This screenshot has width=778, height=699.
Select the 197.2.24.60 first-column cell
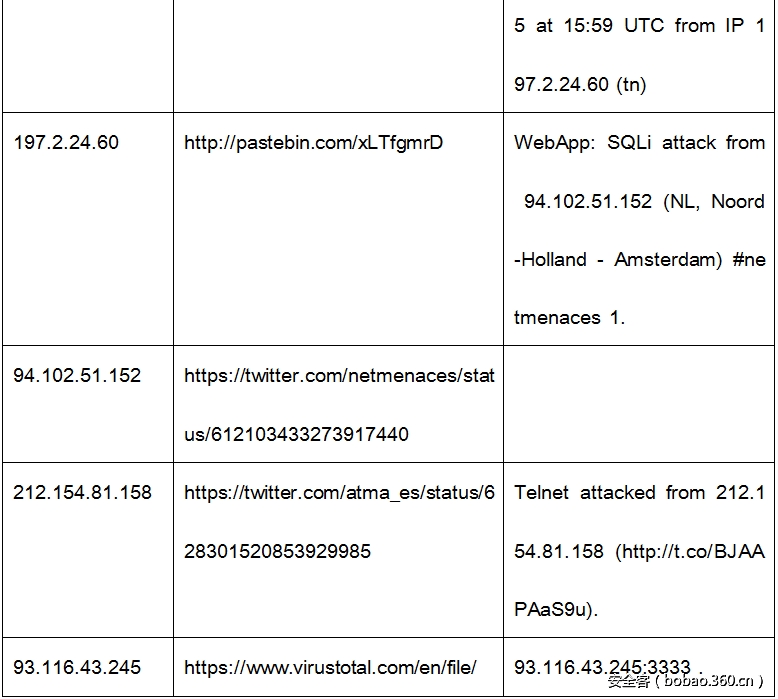pos(66,143)
